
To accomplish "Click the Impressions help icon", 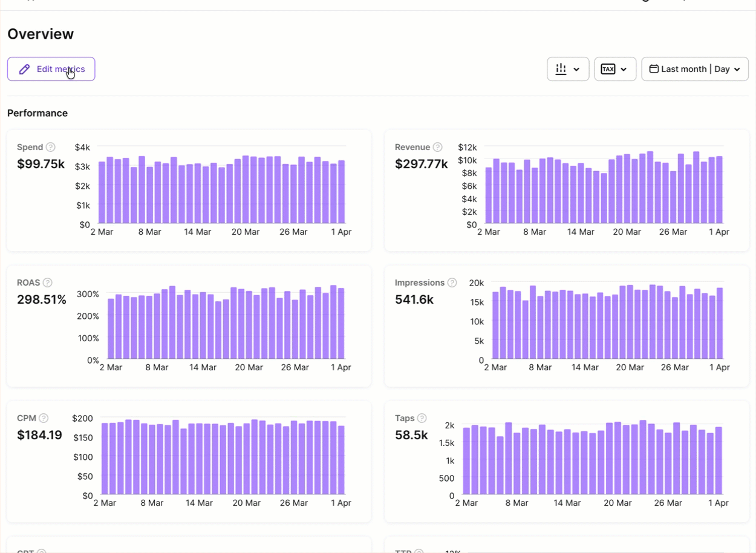I will pos(452,283).
